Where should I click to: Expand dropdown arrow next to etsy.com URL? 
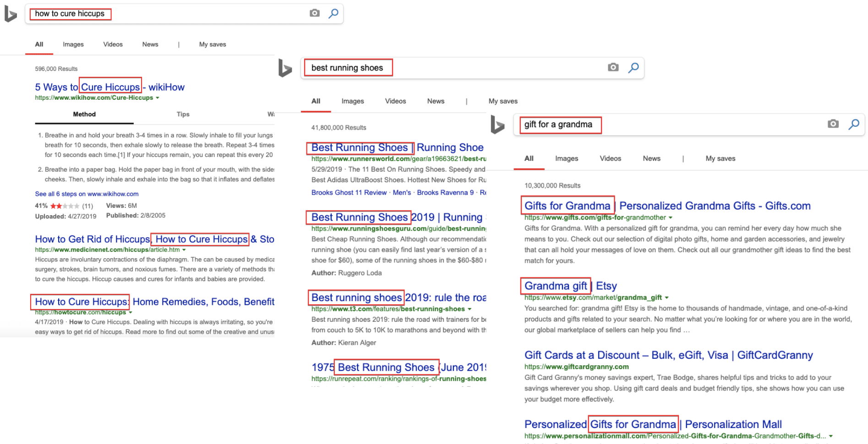(x=666, y=298)
